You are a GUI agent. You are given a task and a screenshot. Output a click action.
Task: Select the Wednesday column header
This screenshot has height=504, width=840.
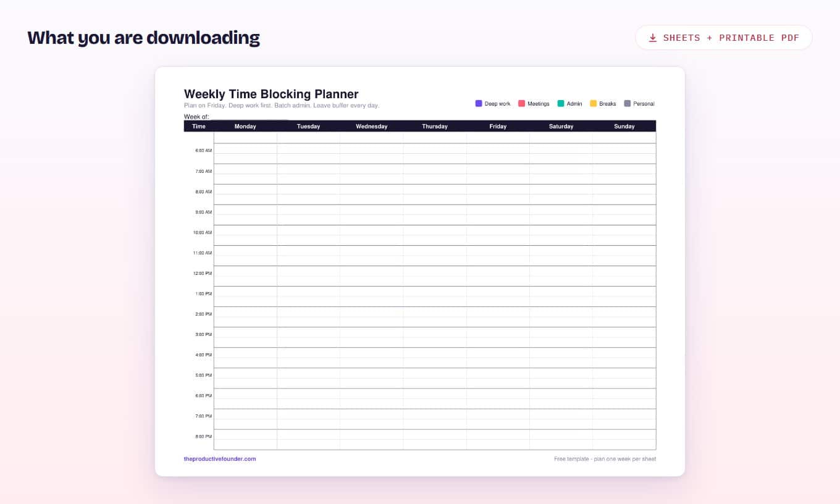coord(372,126)
